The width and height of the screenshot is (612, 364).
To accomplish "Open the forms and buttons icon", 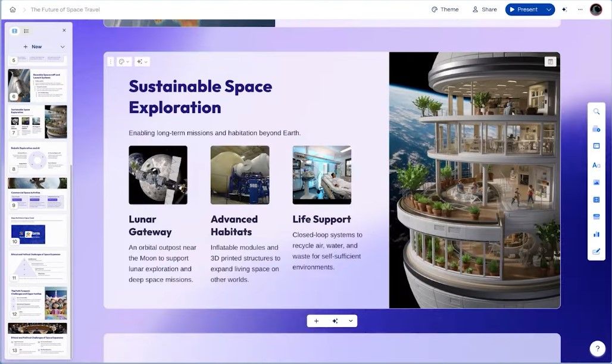I will pos(597,252).
